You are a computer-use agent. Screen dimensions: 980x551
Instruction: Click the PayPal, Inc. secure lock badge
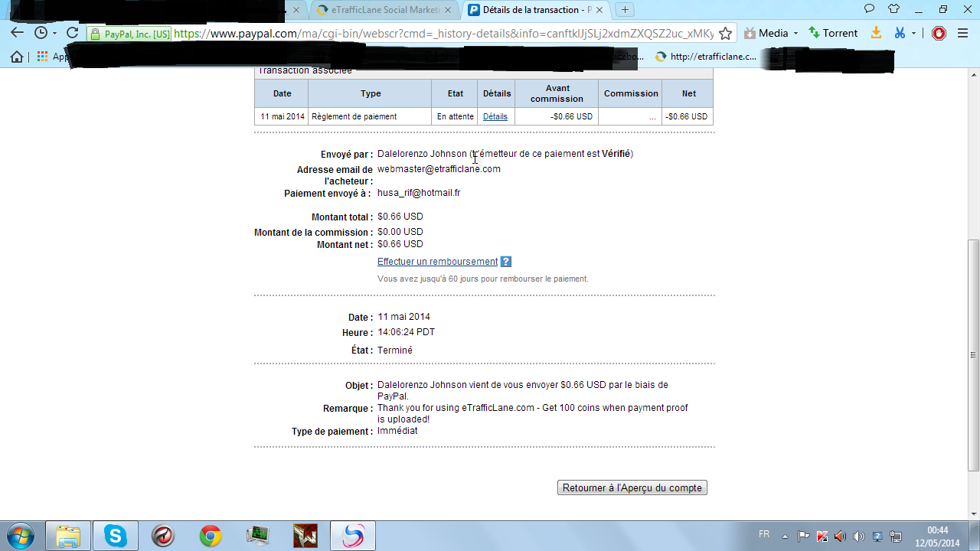click(129, 34)
